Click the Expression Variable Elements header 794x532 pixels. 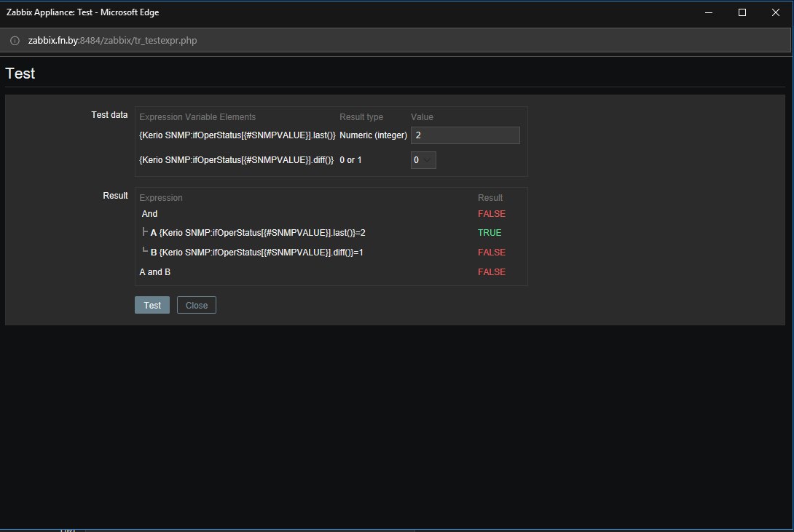[197, 117]
